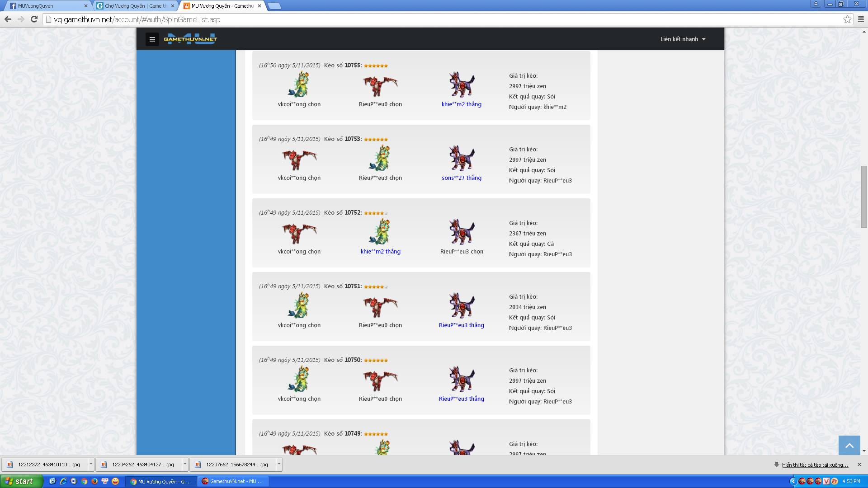
Task: Open downloaded file 12212372_463410110.jpg
Action: coord(44,464)
